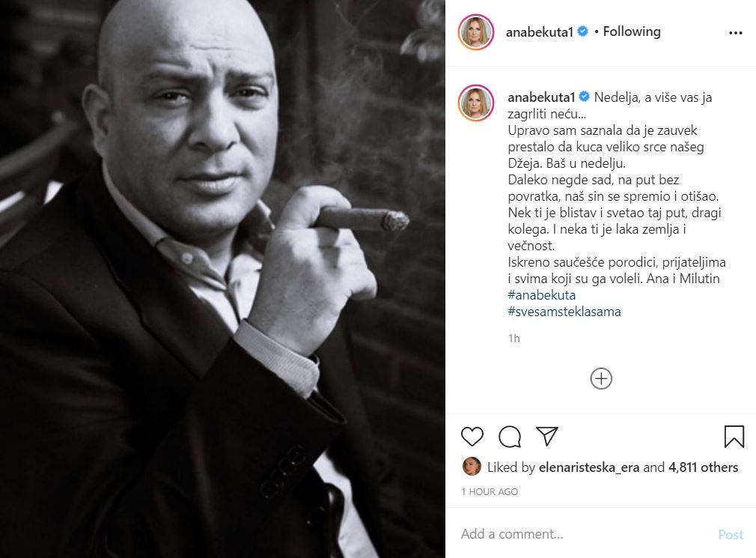Click the 1 HOUR AGO timestamp
This screenshot has height=558, width=756.
(x=490, y=492)
